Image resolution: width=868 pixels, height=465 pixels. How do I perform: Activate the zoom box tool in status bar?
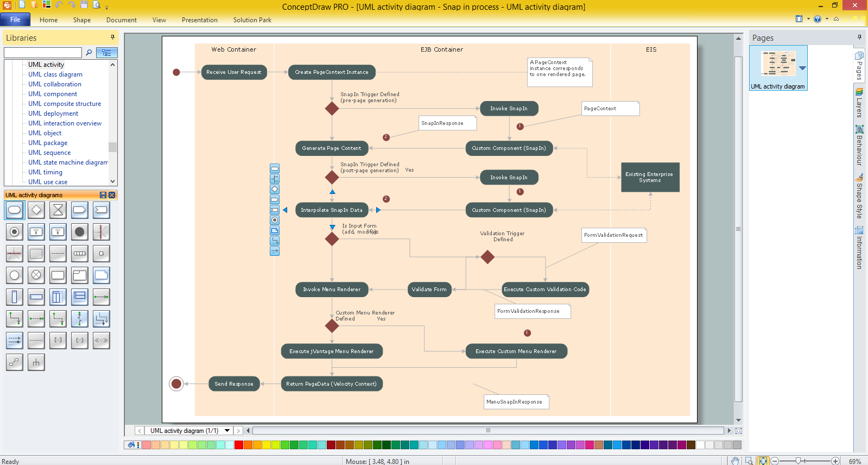(x=749, y=461)
